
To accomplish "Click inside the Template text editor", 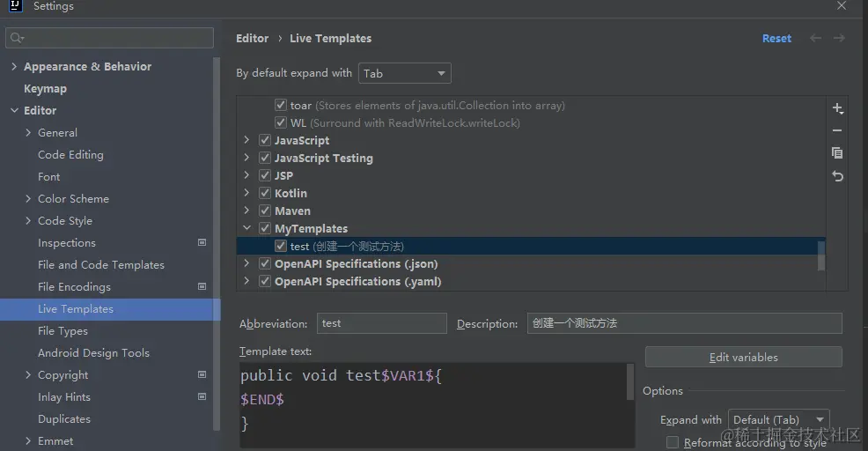I will (x=433, y=405).
